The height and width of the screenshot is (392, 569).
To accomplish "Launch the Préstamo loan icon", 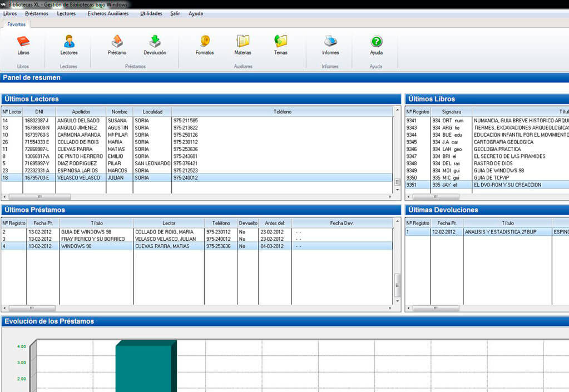I will click(117, 42).
